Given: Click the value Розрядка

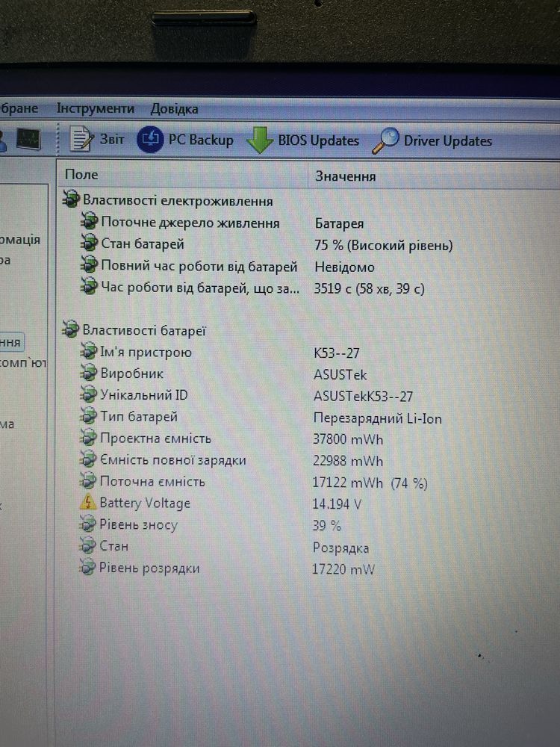Looking at the screenshot, I should pos(340,548).
